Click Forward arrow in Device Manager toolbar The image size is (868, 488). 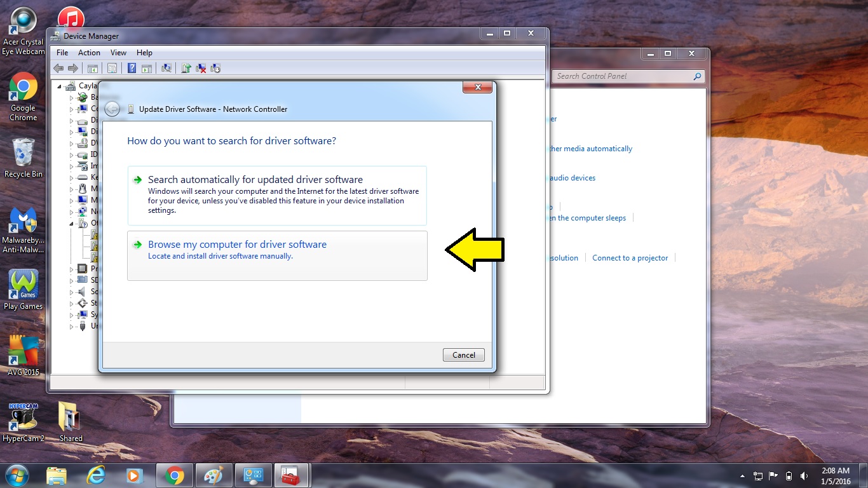[x=73, y=68]
